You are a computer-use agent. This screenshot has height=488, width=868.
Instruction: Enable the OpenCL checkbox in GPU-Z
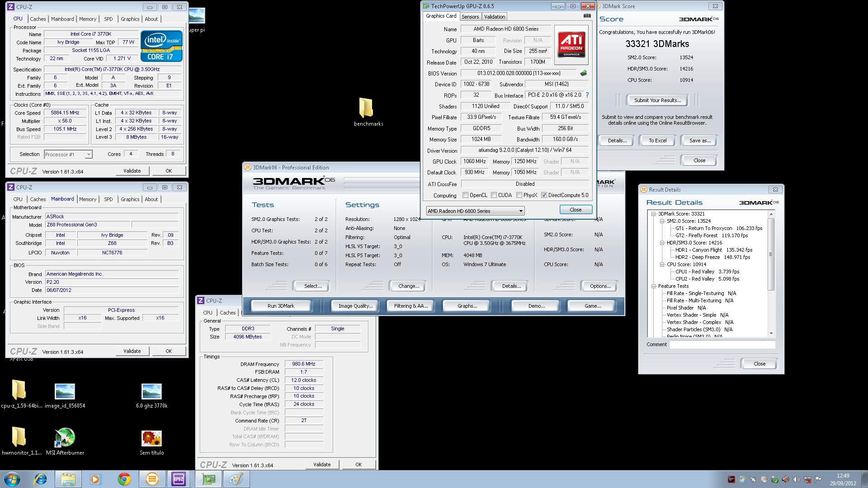click(x=465, y=195)
